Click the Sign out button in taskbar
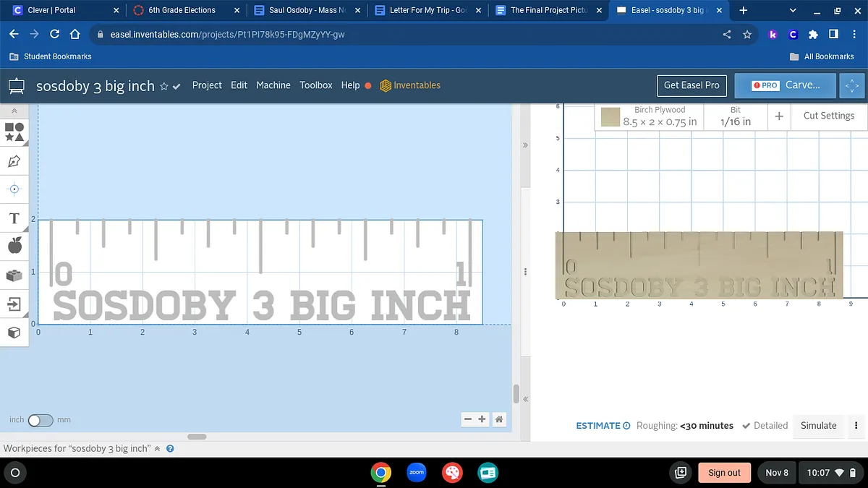The height and width of the screenshot is (488, 868). [x=723, y=473]
